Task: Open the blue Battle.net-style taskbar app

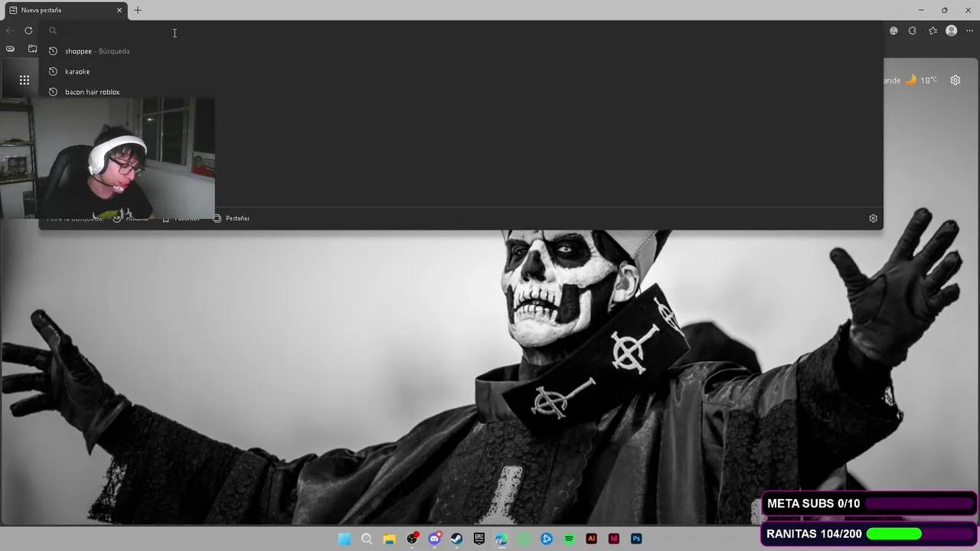Action: (x=547, y=539)
